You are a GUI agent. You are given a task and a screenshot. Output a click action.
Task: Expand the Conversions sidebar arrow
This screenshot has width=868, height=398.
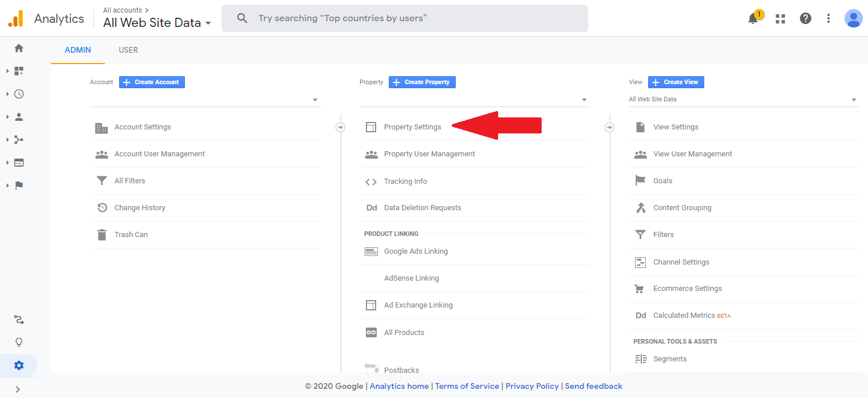8,186
